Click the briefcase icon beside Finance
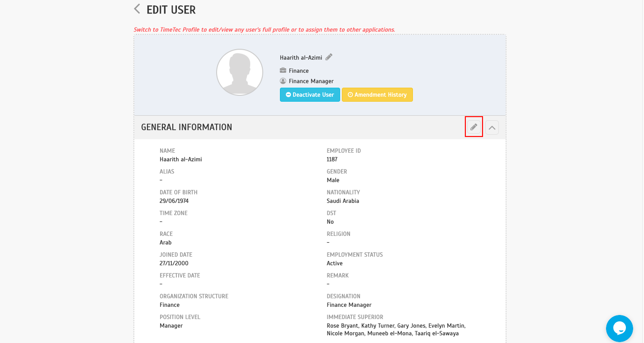Screen dimensions: 644x343 283,70
